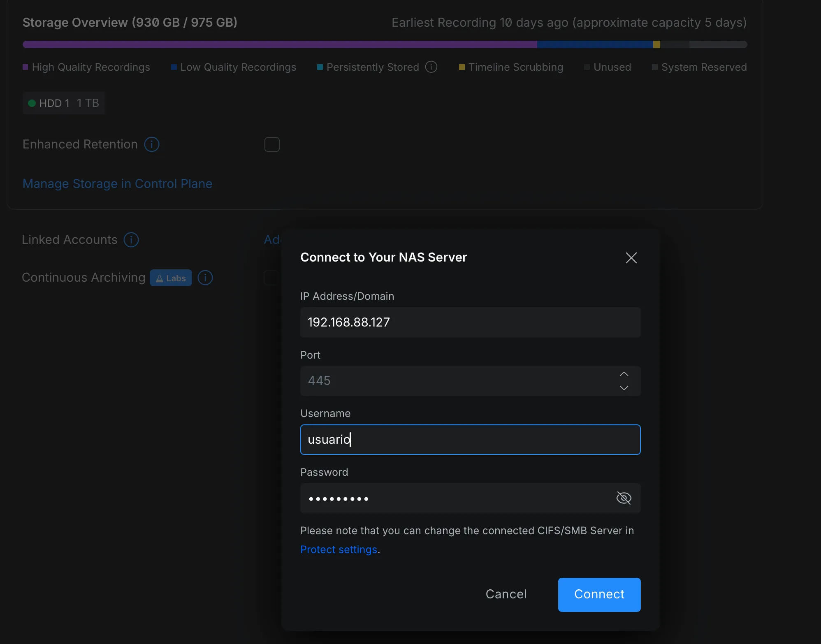Decrease the Port value with down arrow

[x=624, y=388]
